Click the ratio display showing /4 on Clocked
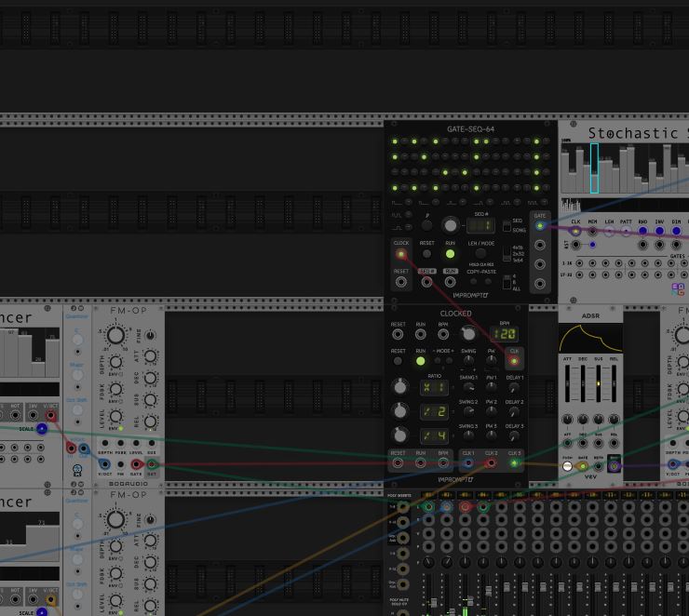 pyautogui.click(x=434, y=436)
